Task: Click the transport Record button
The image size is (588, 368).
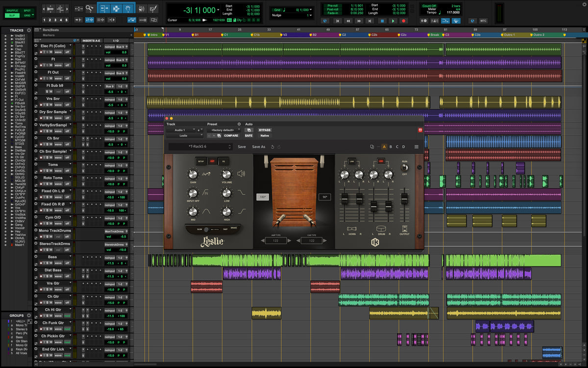Action: [404, 21]
